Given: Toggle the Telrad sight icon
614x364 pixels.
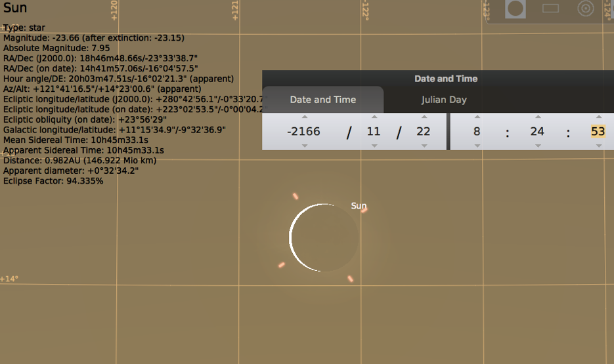Looking at the screenshot, I should tap(585, 9).
